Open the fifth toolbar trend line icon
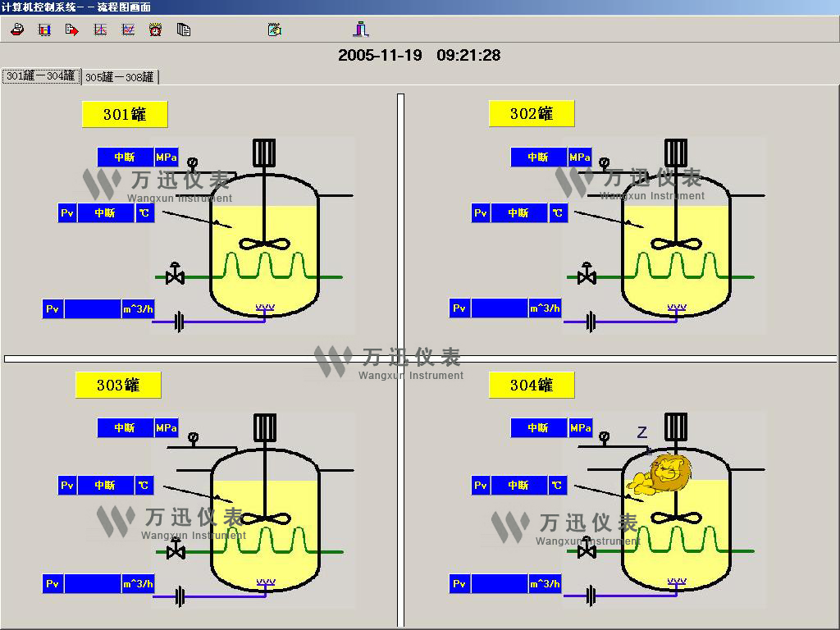The image size is (840, 630). pos(128,30)
